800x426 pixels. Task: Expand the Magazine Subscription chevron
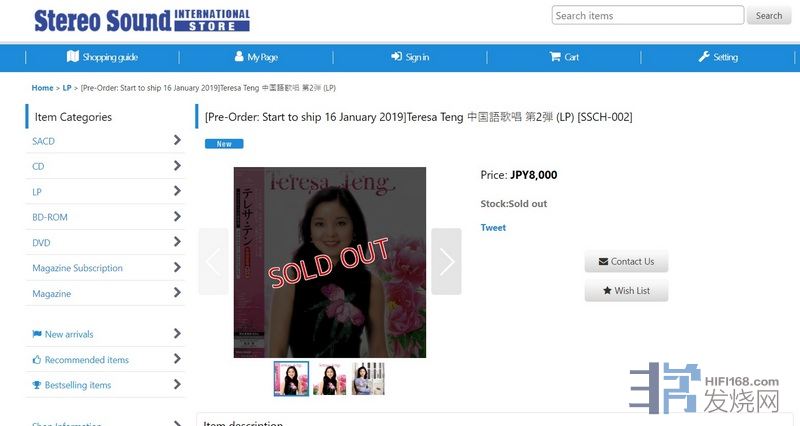pos(177,267)
